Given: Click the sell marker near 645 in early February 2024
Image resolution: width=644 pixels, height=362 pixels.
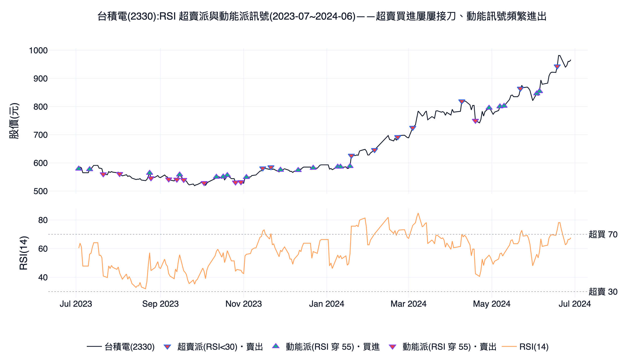Looking at the screenshot, I should (374, 150).
